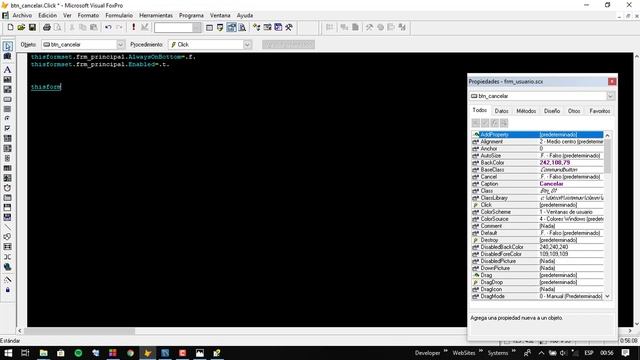640x360 pixels.
Task: Open the Herramientas menu
Action: click(156, 15)
